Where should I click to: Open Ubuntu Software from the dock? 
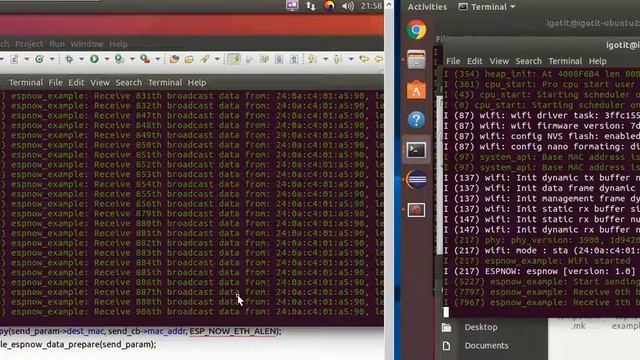pyautogui.click(x=416, y=90)
